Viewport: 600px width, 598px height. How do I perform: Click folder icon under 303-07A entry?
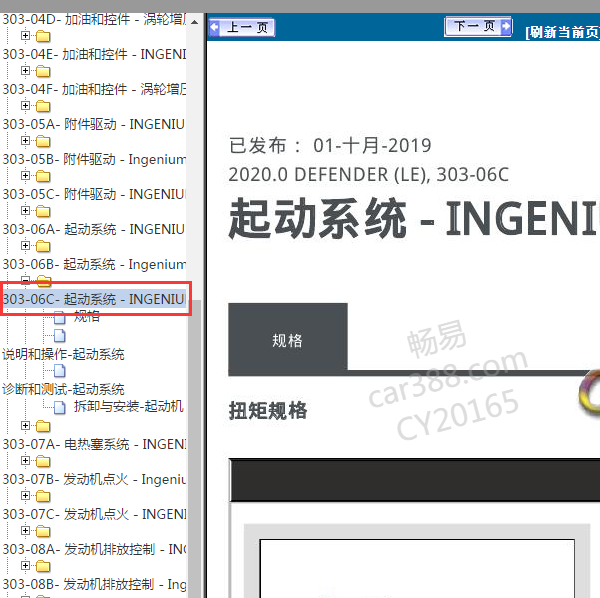(x=43, y=461)
